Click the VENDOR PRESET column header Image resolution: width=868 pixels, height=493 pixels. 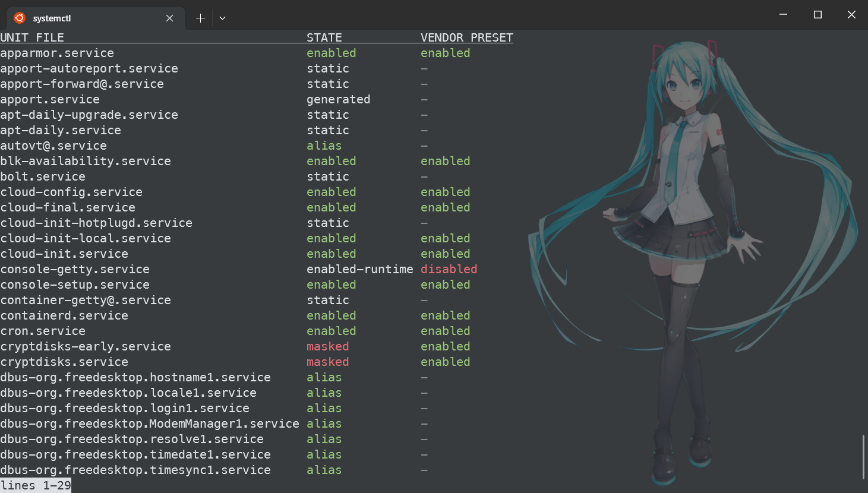point(467,37)
